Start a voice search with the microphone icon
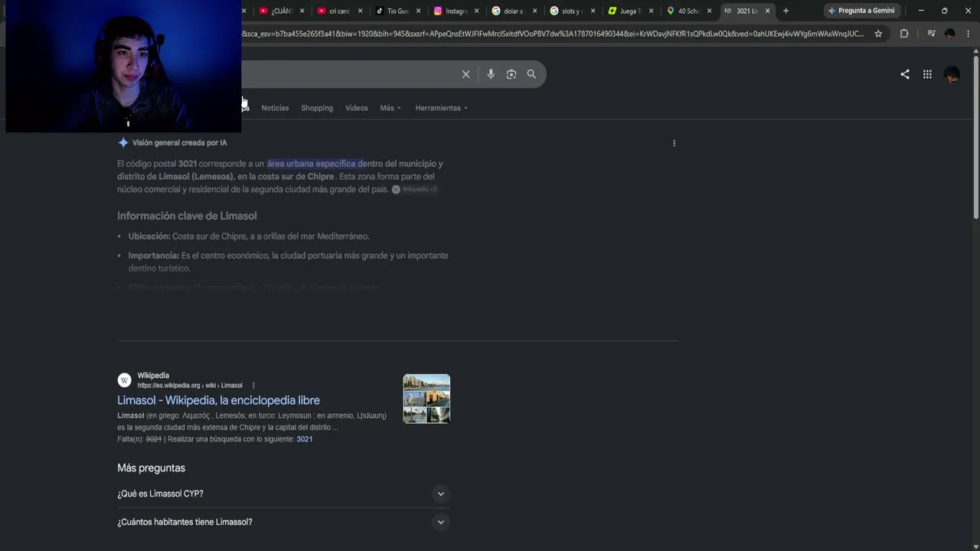 tap(491, 74)
